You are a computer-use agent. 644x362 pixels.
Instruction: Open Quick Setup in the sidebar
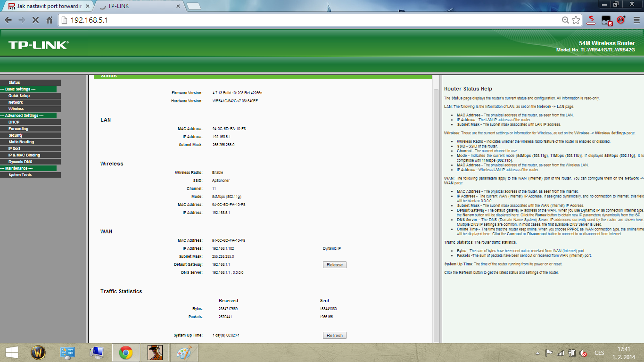[x=30, y=96]
